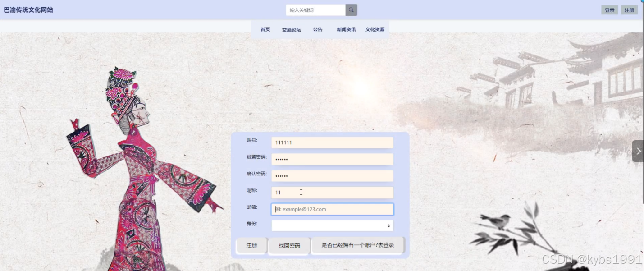Click the right chevron arrow at the page edge

(x=638, y=151)
